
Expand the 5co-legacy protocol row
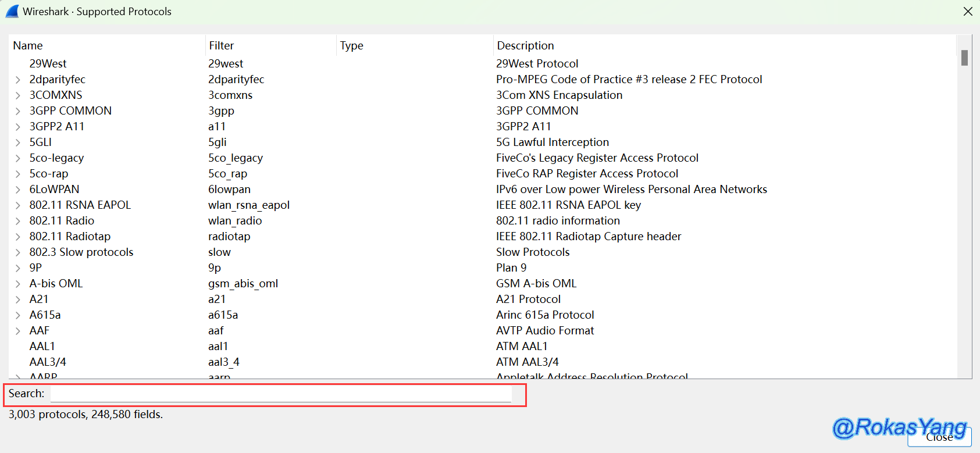[x=18, y=158]
